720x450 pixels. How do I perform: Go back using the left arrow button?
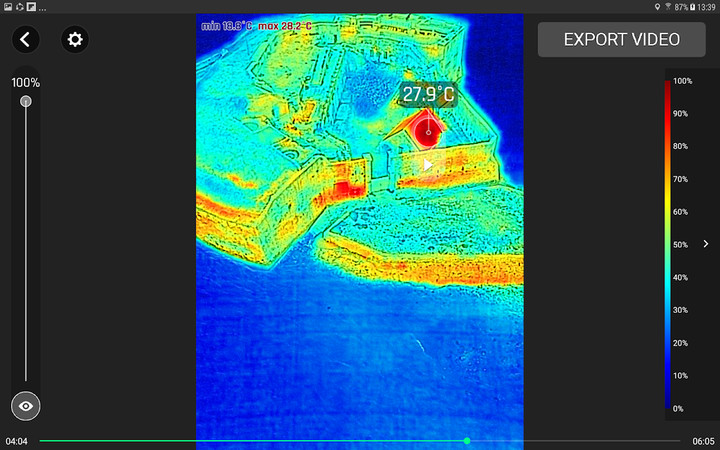[26, 39]
